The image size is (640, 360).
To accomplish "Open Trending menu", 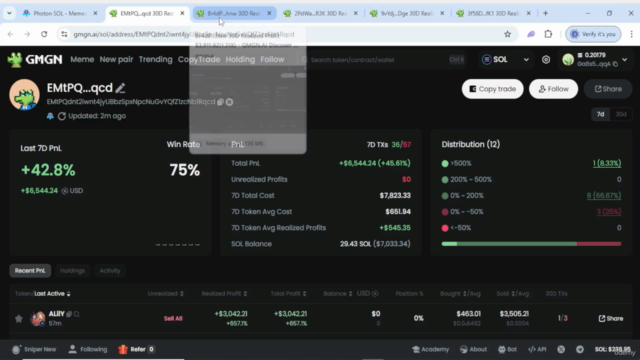I will (156, 60).
